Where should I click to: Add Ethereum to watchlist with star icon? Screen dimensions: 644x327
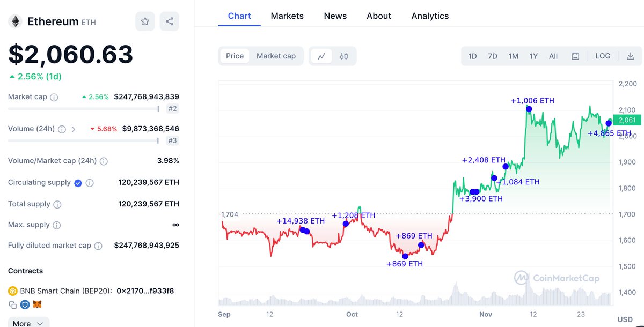coord(145,21)
